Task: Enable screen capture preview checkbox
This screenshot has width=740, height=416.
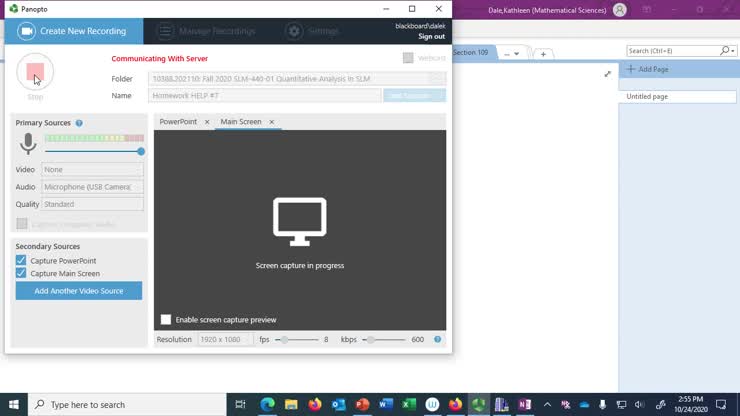Action: click(x=166, y=320)
